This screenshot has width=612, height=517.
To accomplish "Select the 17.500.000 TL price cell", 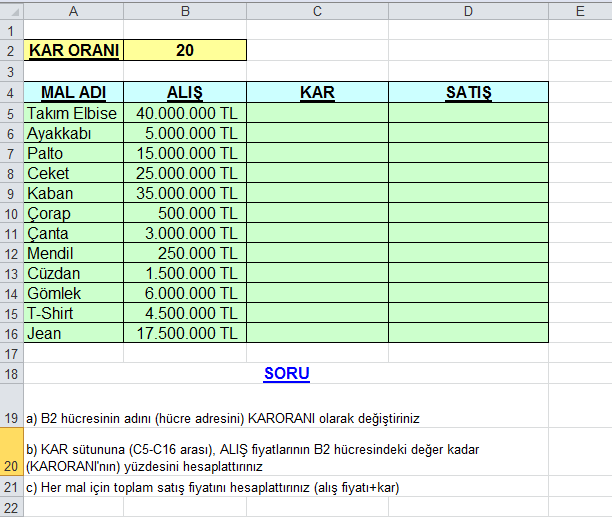I will (184, 333).
